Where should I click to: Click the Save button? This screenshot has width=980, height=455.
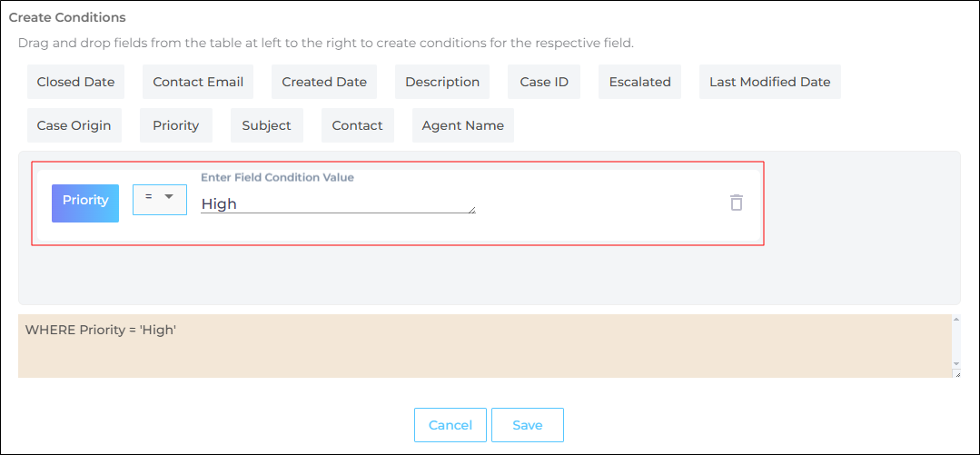528,425
